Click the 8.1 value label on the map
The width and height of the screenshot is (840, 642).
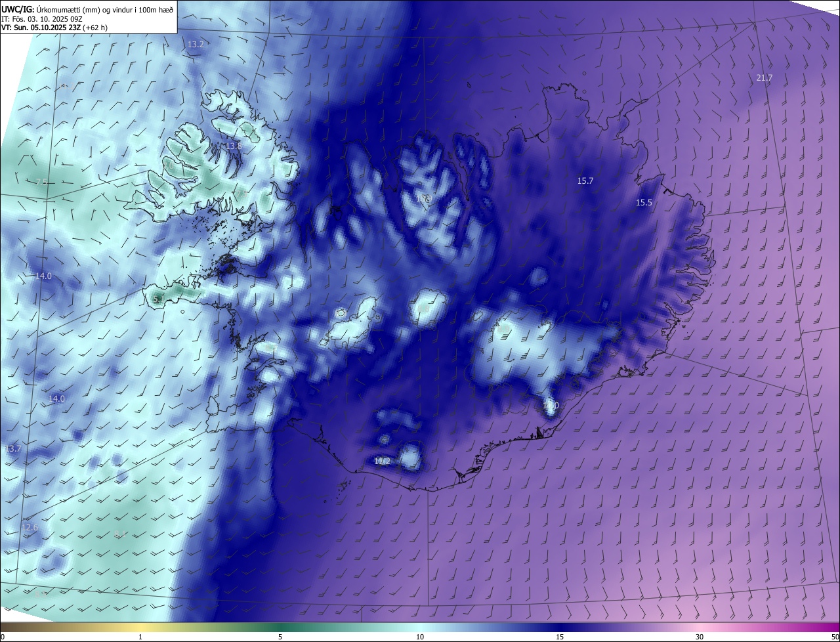click(x=120, y=534)
